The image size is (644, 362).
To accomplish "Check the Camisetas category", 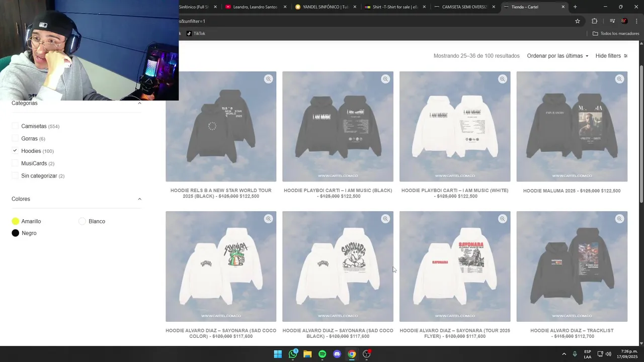I will pyautogui.click(x=15, y=126).
